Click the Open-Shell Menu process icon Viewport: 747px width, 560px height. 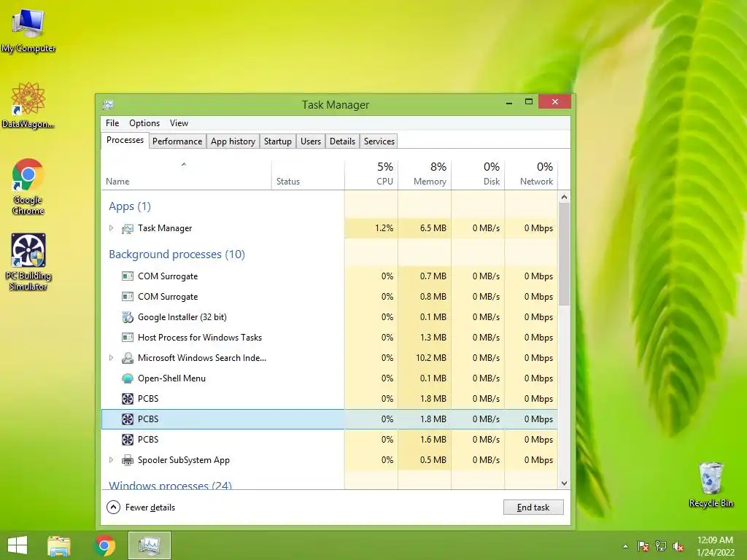(127, 378)
